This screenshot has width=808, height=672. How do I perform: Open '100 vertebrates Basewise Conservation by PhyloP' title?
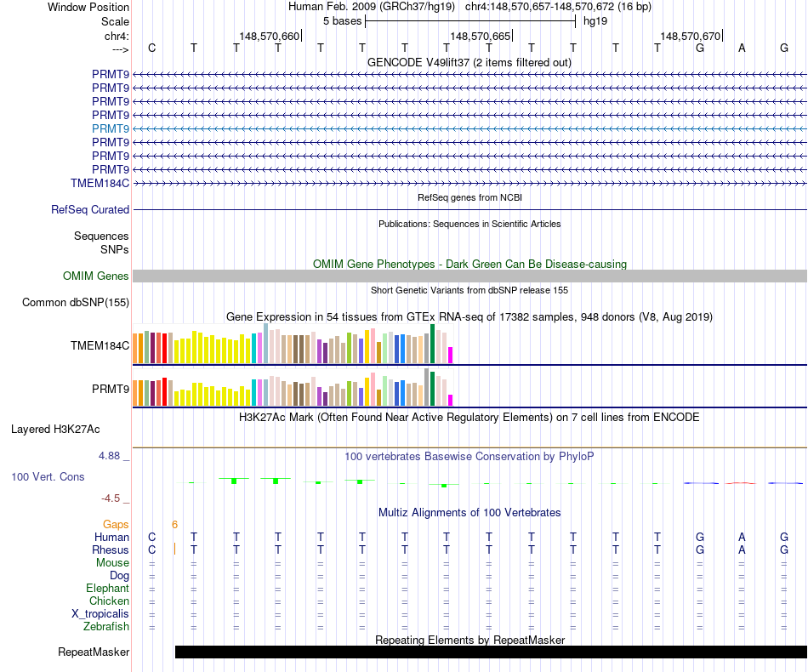(469, 457)
